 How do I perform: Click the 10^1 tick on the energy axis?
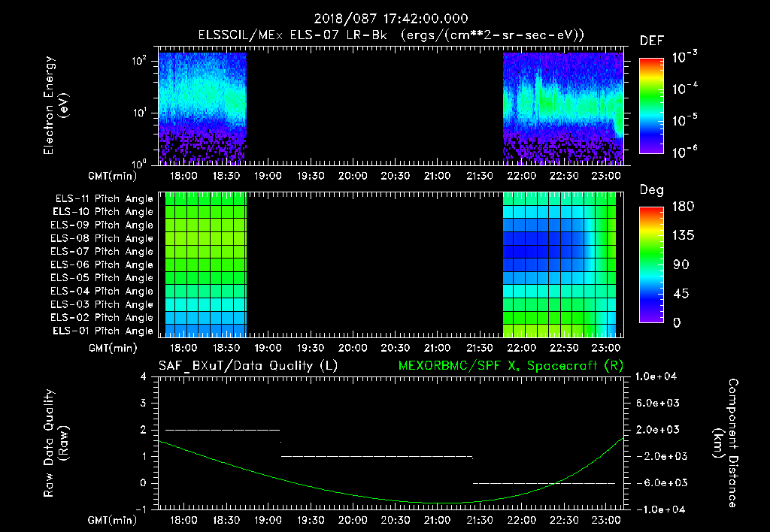pyautogui.click(x=139, y=113)
